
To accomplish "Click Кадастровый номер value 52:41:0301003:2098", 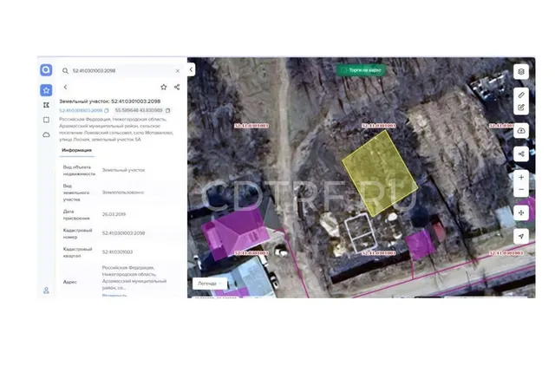I will [x=123, y=233].
